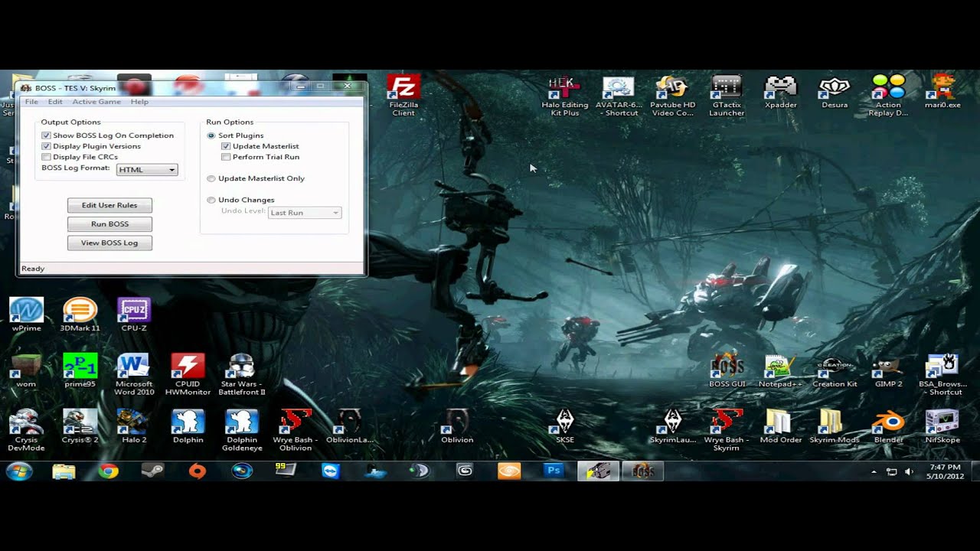Select the Oblivion desktop icon
The width and height of the screenshot is (980, 551).
(x=457, y=426)
